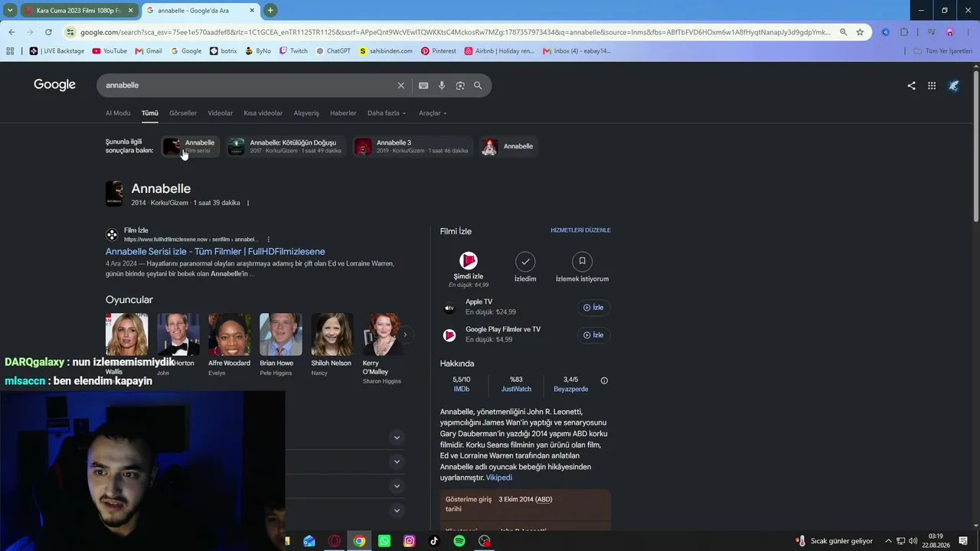
Task: Open the Google account avatar menu
Action: [x=954, y=86]
